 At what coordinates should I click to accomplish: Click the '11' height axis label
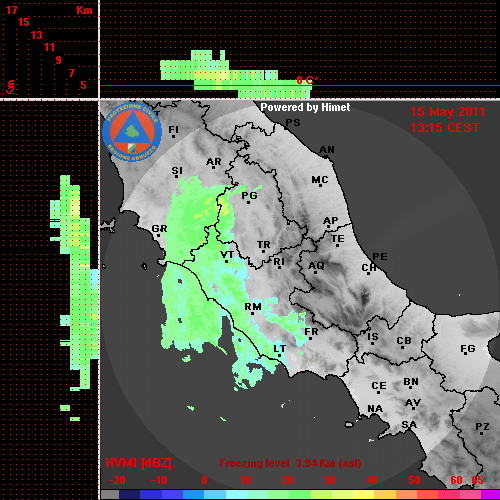(x=49, y=47)
